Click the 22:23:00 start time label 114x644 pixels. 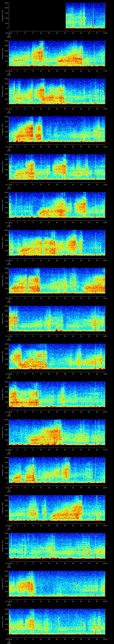(9, 564)
